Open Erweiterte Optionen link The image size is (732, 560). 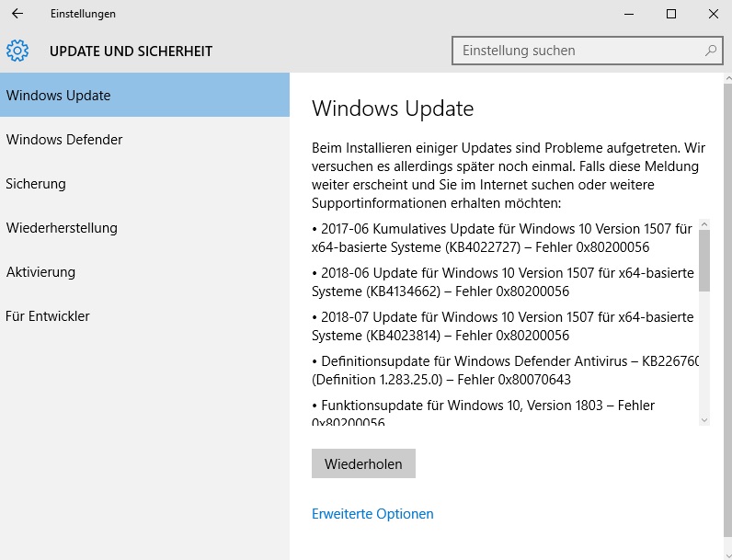pyautogui.click(x=372, y=514)
